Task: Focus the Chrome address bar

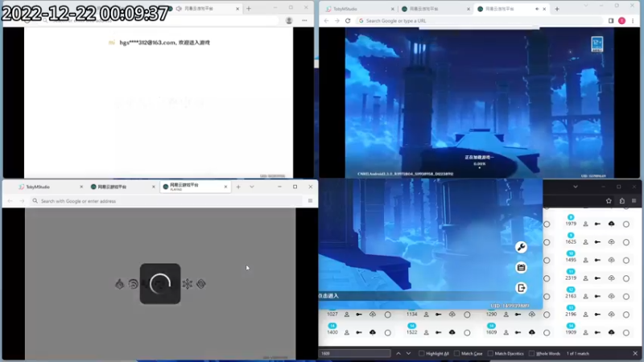Action: click(478, 21)
